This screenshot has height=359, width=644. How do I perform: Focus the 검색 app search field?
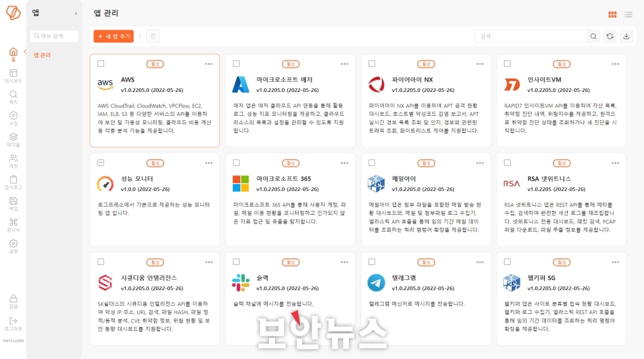pos(531,36)
